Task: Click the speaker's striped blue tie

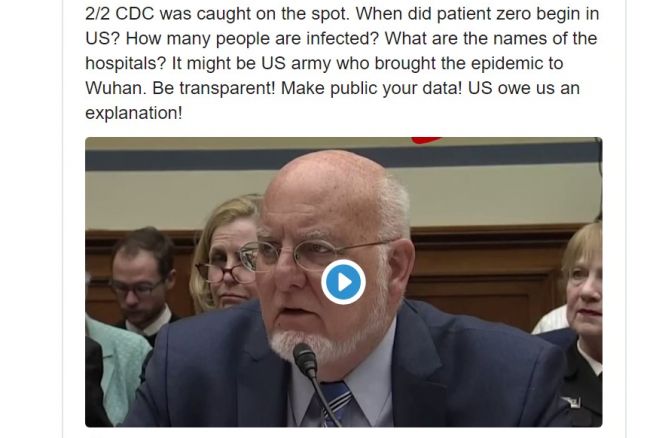Action: coord(336,403)
